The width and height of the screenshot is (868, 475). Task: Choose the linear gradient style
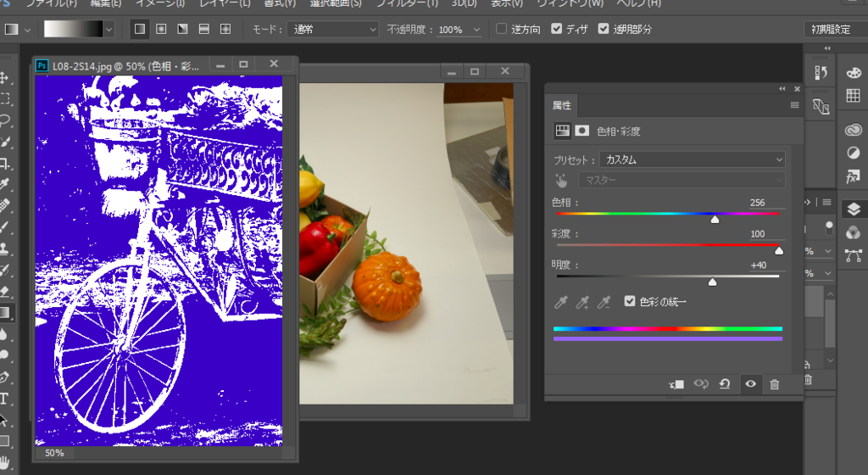coord(140,29)
